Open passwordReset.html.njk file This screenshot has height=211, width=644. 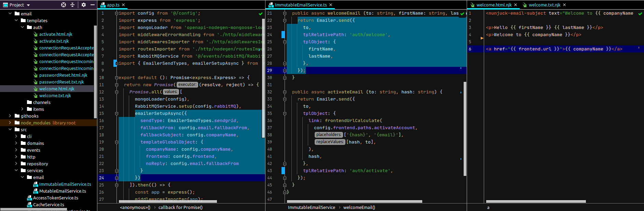[x=63, y=75]
